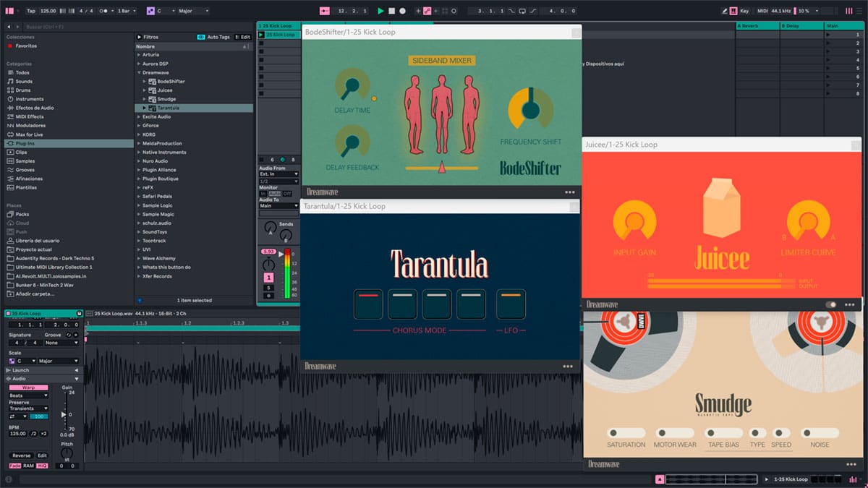Click the Sideband Mixer triangle slider
The height and width of the screenshot is (488, 868).
click(442, 168)
